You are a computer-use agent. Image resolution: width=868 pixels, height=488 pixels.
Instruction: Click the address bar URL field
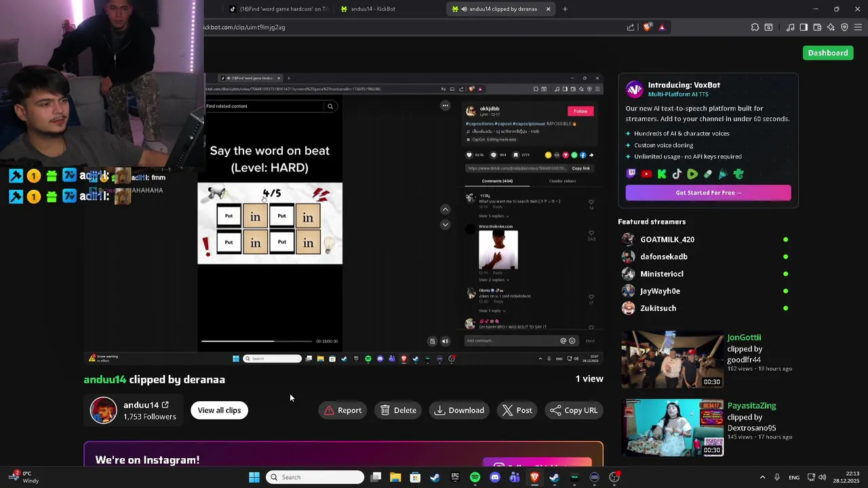click(x=414, y=27)
